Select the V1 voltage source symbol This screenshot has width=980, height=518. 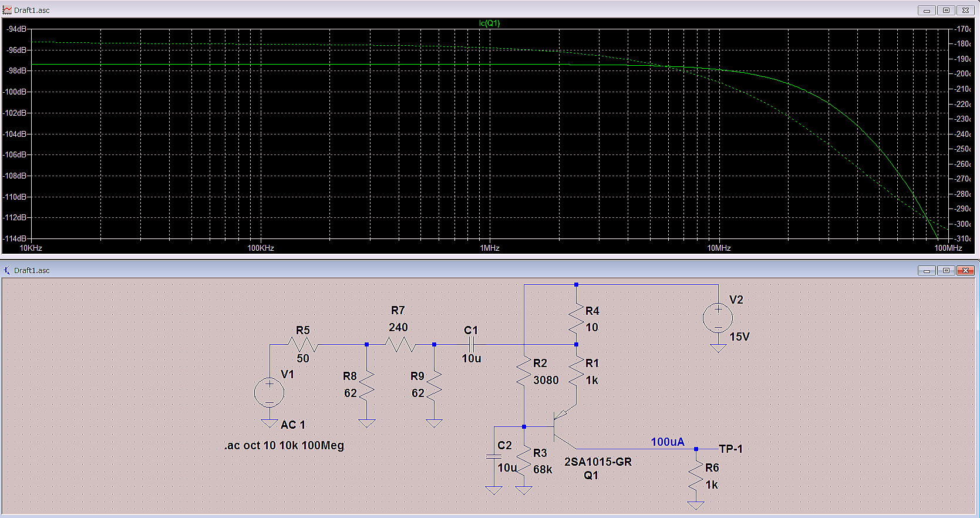(270, 393)
